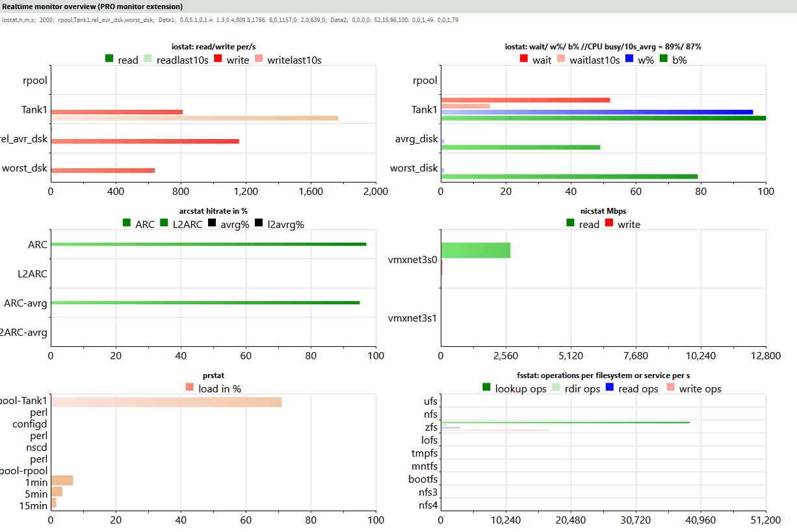Click the "arcstat hitrate in %" chart title
Screen dimensions: 797x532
(213, 210)
